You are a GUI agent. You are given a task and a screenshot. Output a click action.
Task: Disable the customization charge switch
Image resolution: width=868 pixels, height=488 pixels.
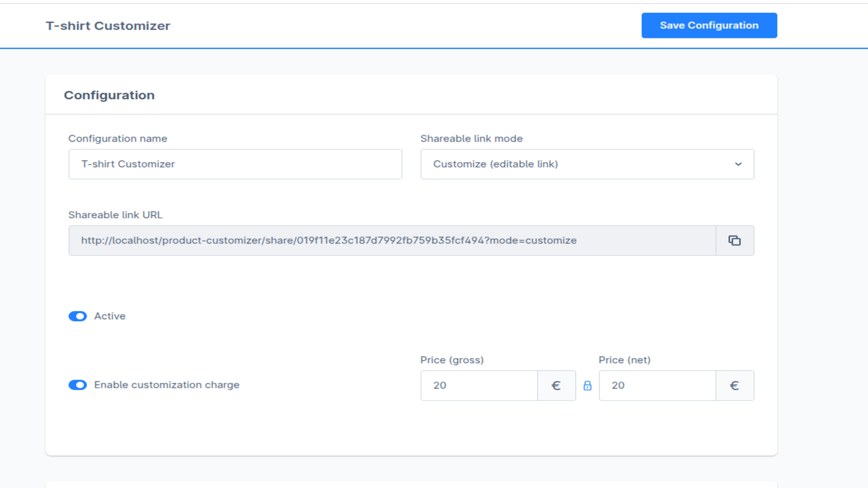(78, 385)
